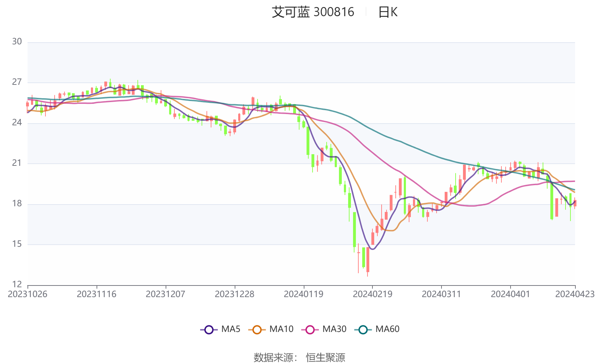Click the MA10 legend label text
The image size is (599, 364).
point(281,329)
